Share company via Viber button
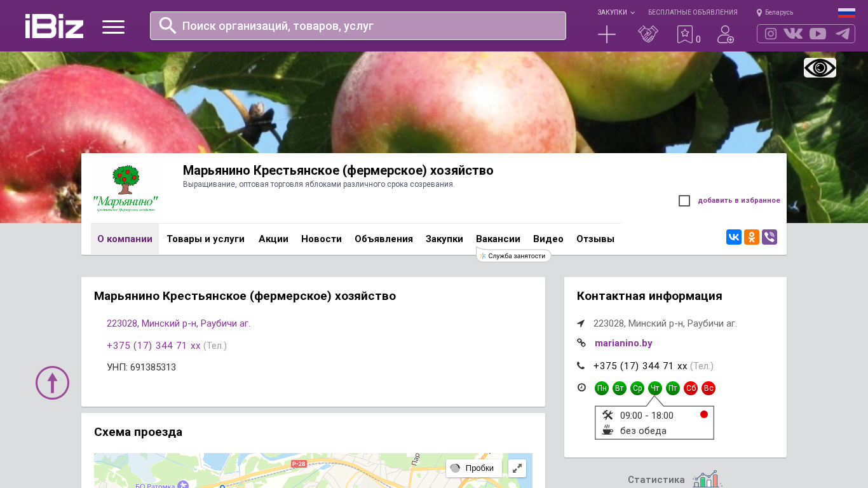Viewport: 868px width, 488px height. [770, 238]
